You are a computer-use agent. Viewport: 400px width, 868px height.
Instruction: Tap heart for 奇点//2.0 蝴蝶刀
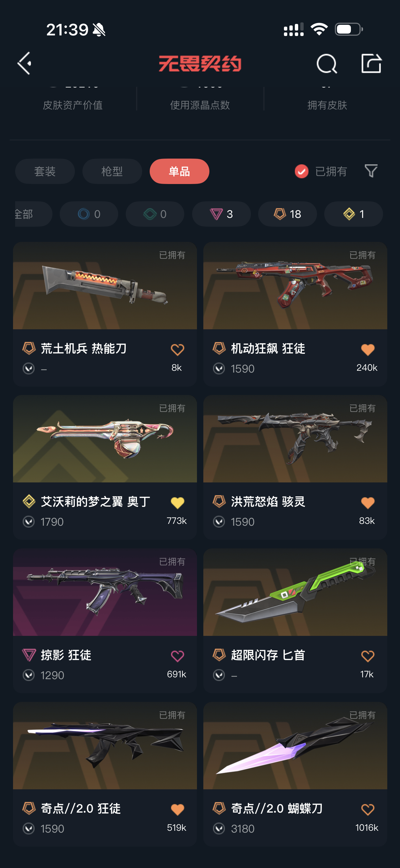[368, 809]
